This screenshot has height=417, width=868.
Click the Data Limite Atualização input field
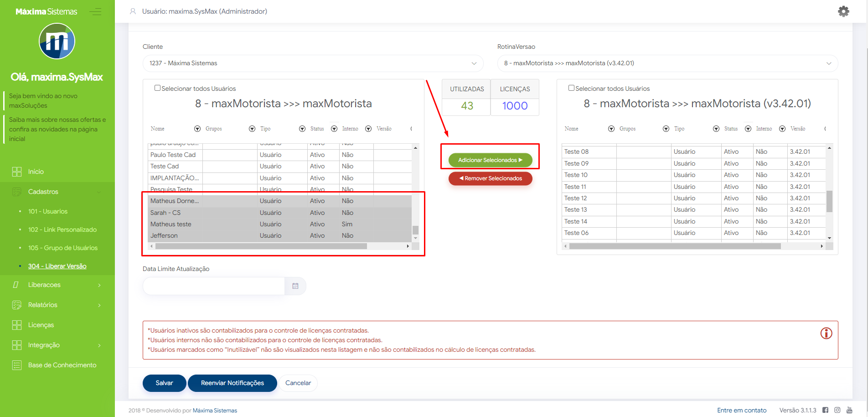(214, 286)
